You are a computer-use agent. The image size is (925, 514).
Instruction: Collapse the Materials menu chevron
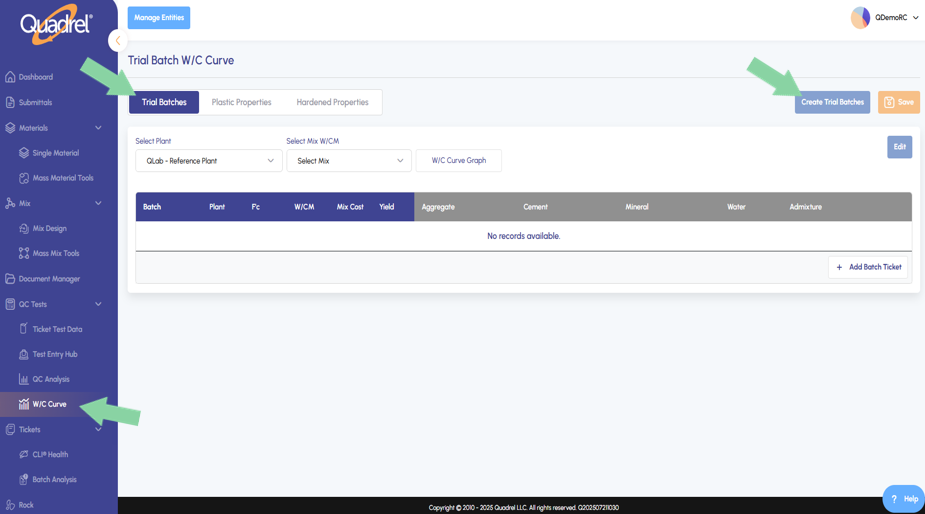coord(98,127)
